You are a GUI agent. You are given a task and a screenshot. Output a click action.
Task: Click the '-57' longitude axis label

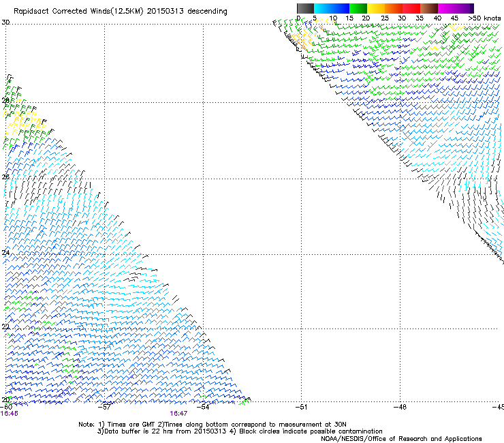point(104,407)
